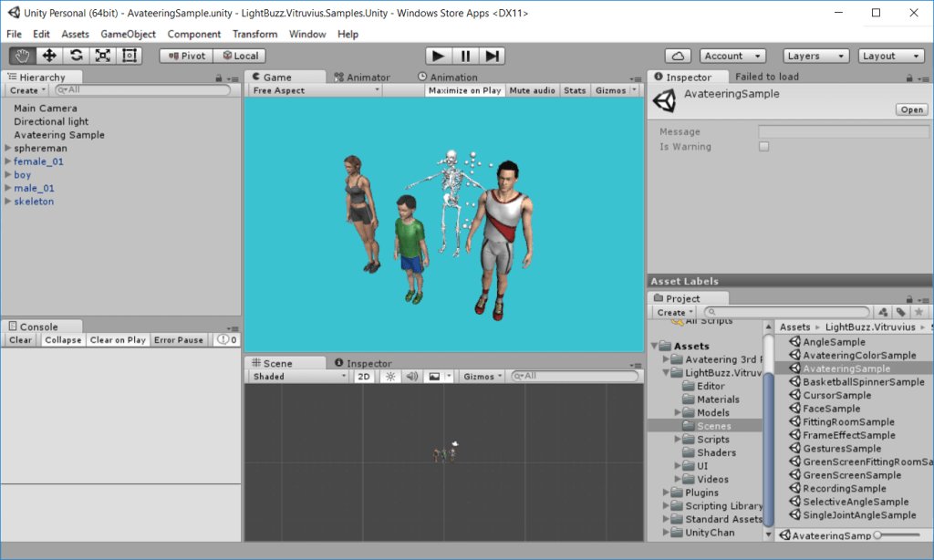Expand the Models folder
Screen dimensions: 934x560
pos(678,412)
